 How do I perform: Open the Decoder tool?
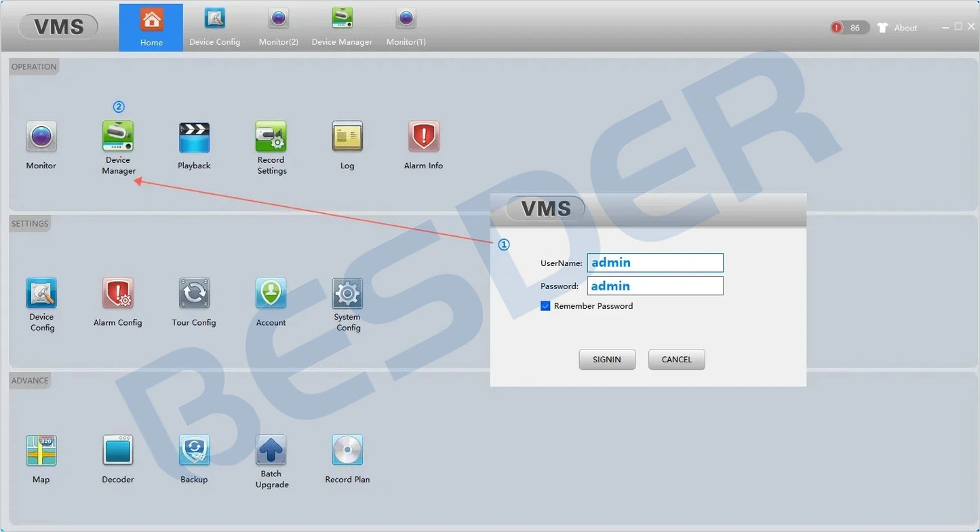pos(118,451)
